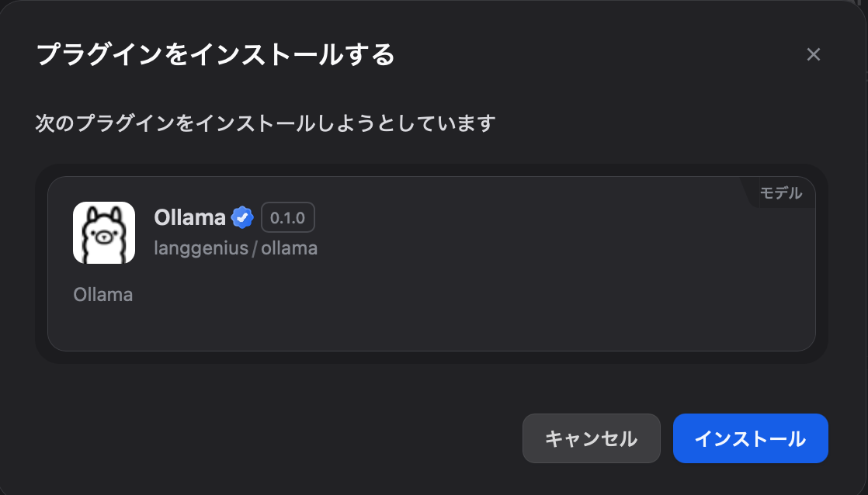Screen dimensions: 868x495
Task: Click the モデル badge on the card corner
Action: [x=781, y=193]
